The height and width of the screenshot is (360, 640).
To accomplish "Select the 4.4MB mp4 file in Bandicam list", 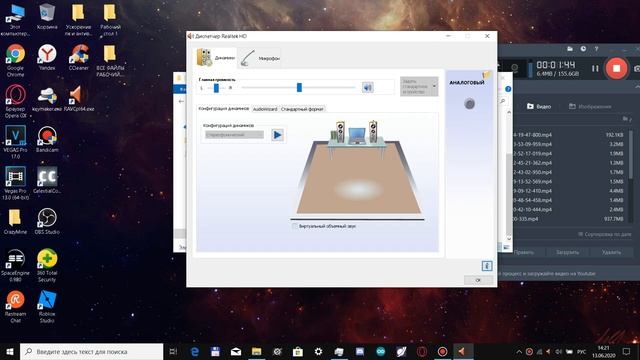I will pyautogui.click(x=569, y=191).
